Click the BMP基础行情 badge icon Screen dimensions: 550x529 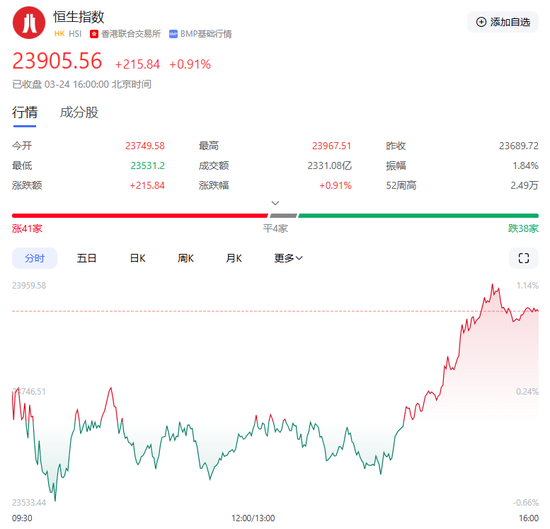[173, 34]
